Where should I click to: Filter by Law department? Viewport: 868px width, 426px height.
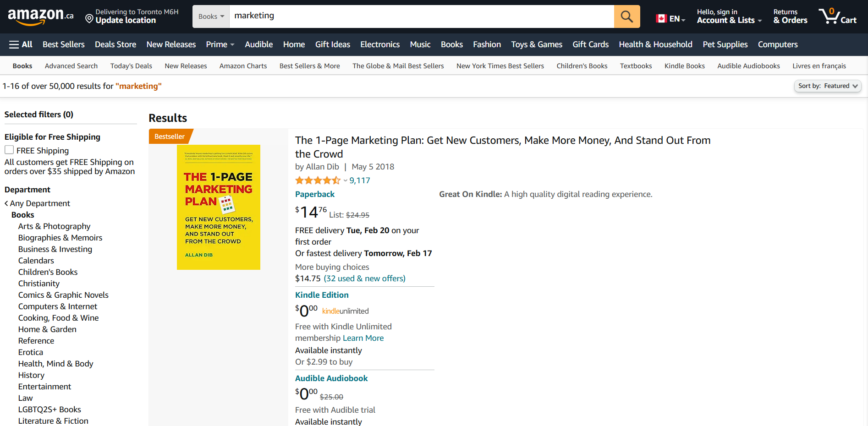pyautogui.click(x=25, y=398)
